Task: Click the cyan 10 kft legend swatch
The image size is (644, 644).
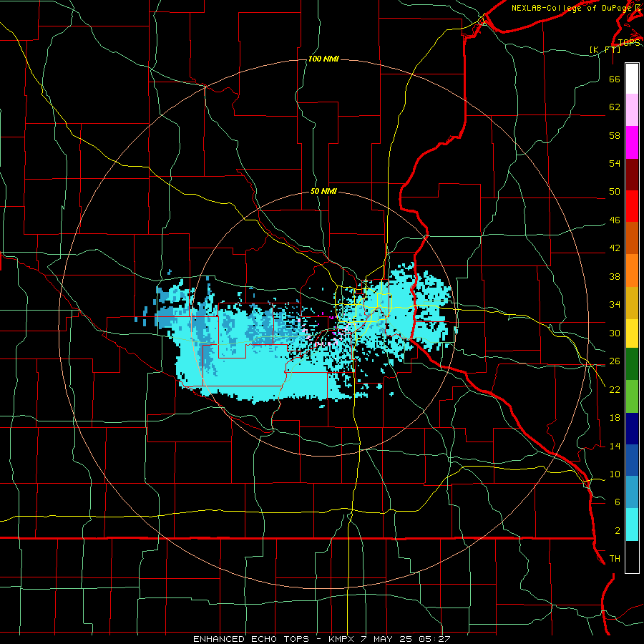Action: coord(632,525)
